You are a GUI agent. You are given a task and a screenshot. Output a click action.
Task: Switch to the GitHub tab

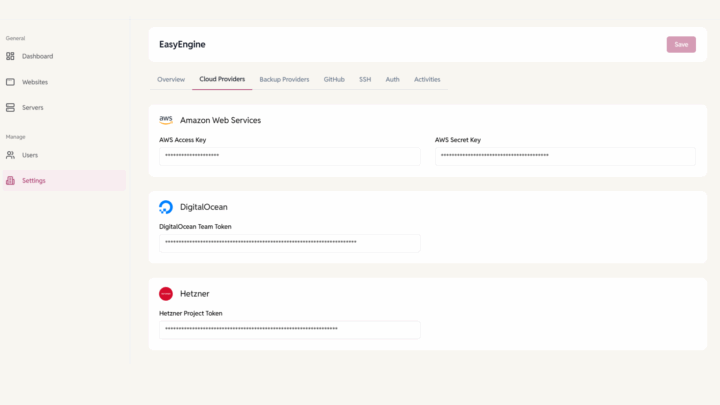pyautogui.click(x=334, y=79)
